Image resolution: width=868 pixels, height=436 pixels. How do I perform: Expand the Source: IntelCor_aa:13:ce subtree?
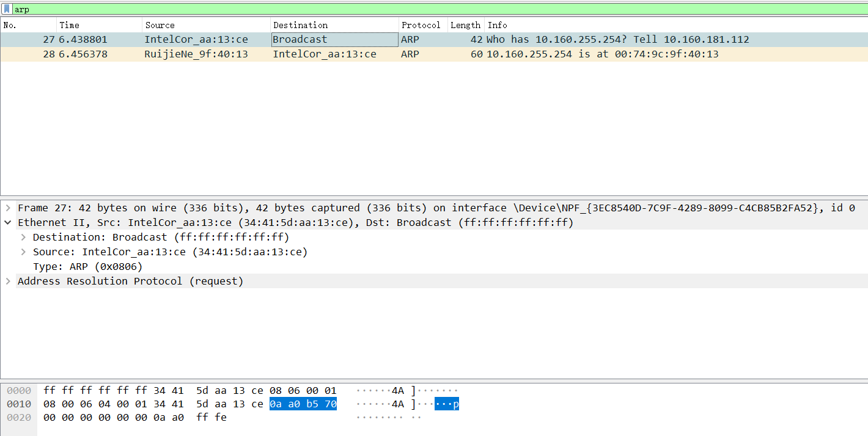(23, 252)
